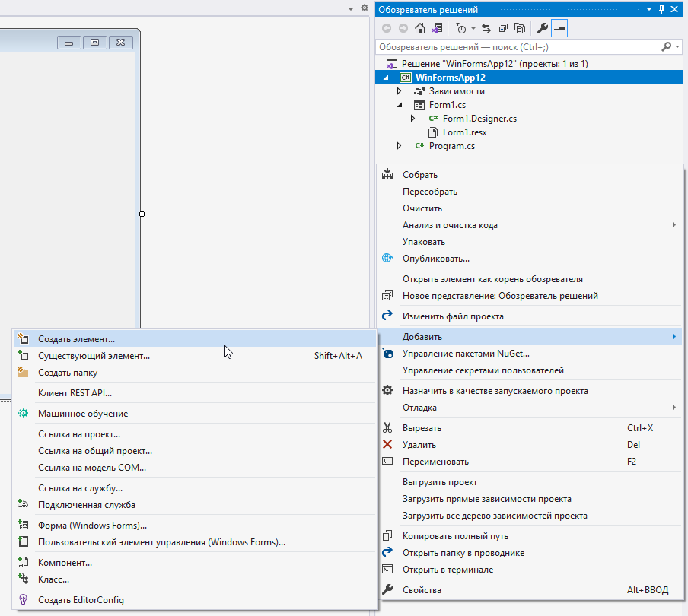Select Управление пакетами NuGet... menu item
The width and height of the screenshot is (688, 616).
tap(466, 354)
